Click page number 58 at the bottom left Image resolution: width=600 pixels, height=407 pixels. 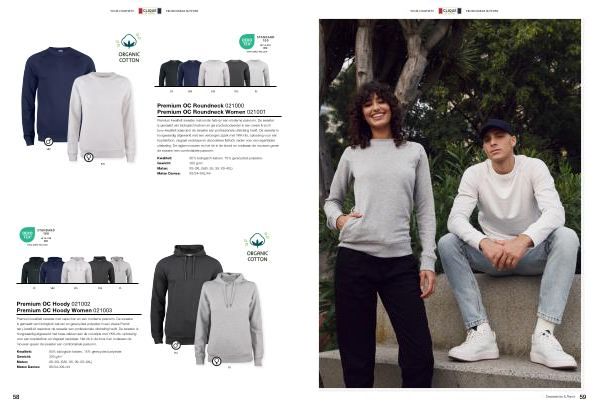(16, 397)
